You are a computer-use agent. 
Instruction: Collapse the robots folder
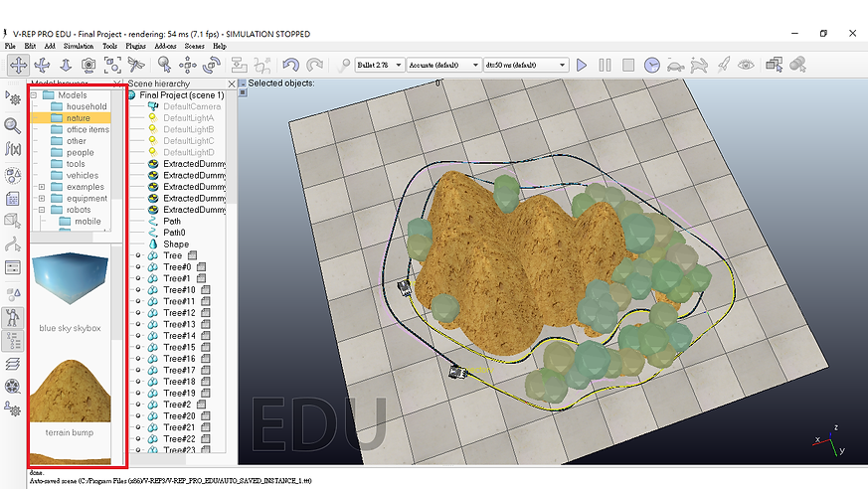click(42, 210)
